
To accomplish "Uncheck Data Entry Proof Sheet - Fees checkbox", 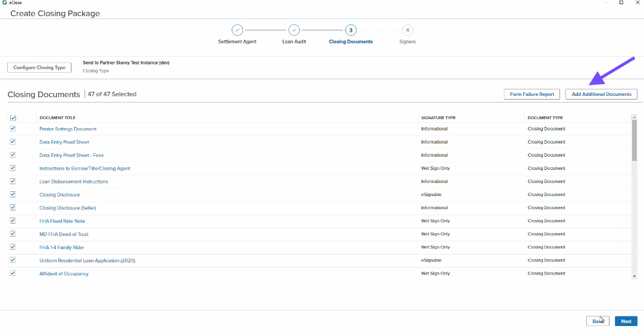I will coord(12,155).
